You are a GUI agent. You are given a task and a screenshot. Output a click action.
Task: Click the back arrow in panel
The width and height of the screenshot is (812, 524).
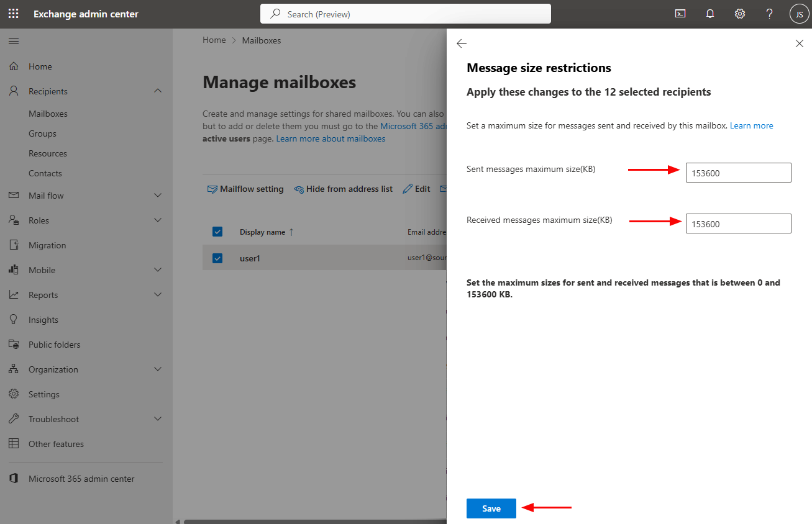pos(461,43)
